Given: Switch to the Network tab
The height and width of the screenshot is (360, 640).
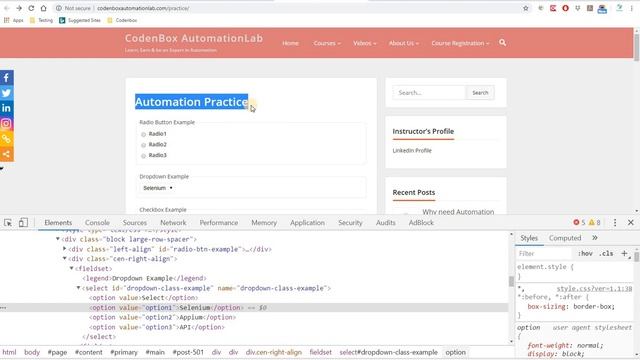Looking at the screenshot, I should [173, 222].
